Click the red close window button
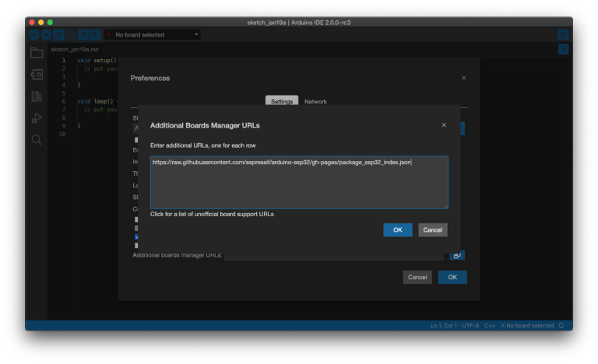The height and width of the screenshot is (364, 598). pos(32,23)
